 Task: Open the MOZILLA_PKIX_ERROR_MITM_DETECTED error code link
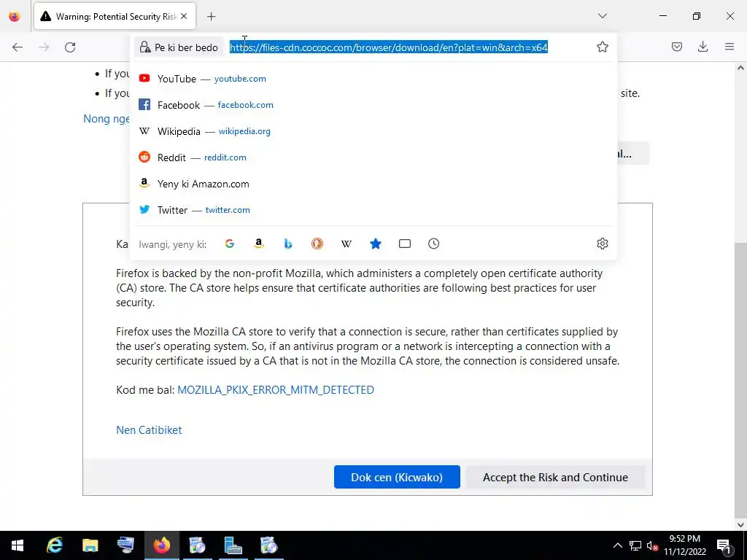275,390
